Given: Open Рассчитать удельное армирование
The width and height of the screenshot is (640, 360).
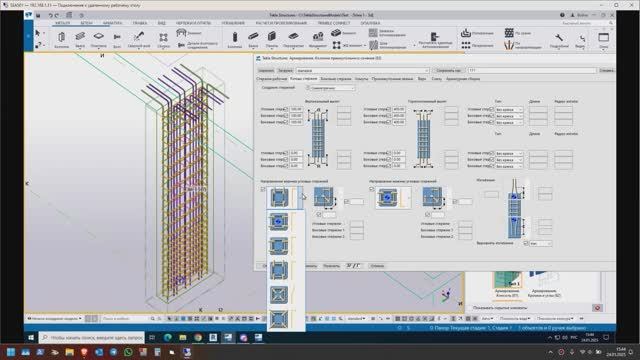Looking at the screenshot, I should (x=435, y=40).
